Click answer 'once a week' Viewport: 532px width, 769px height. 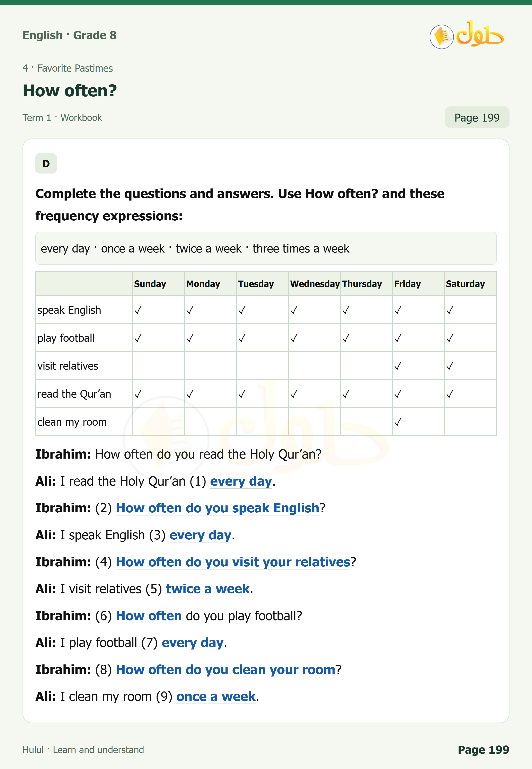coord(216,696)
